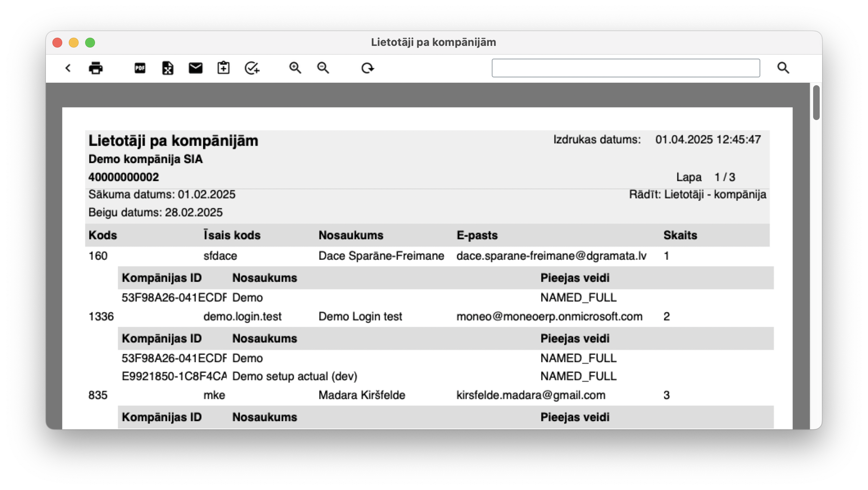Click registration number 40000000002
This screenshot has height=490, width=868.
(124, 177)
